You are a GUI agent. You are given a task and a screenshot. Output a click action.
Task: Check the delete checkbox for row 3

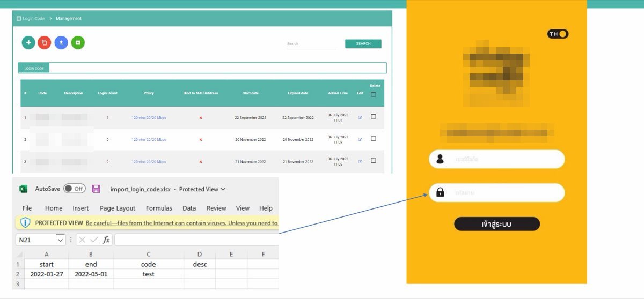pyautogui.click(x=374, y=160)
